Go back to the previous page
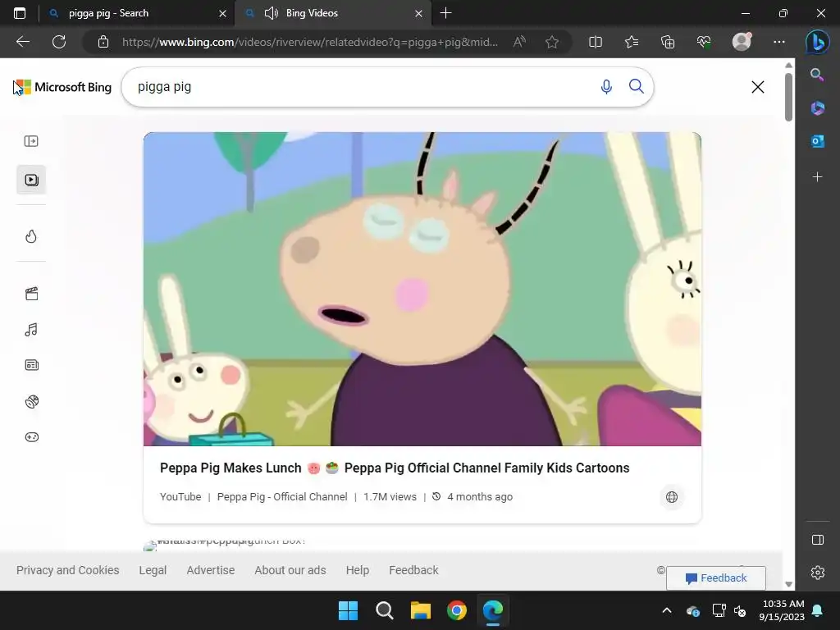The width and height of the screenshot is (840, 630). click(x=23, y=42)
